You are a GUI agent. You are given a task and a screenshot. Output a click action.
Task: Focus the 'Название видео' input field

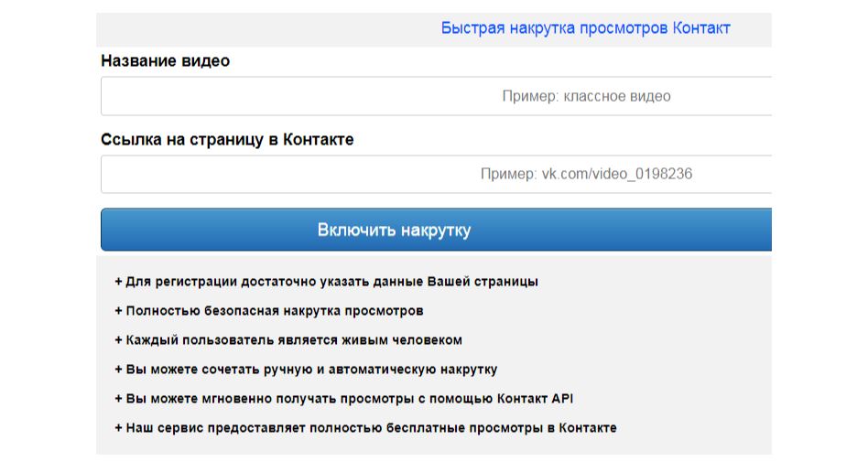pos(436,96)
